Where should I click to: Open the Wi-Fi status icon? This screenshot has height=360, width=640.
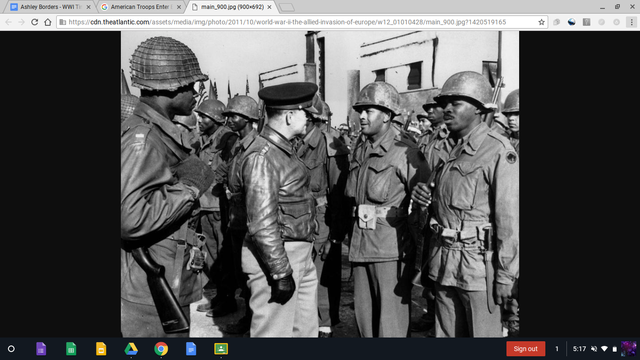point(604,349)
